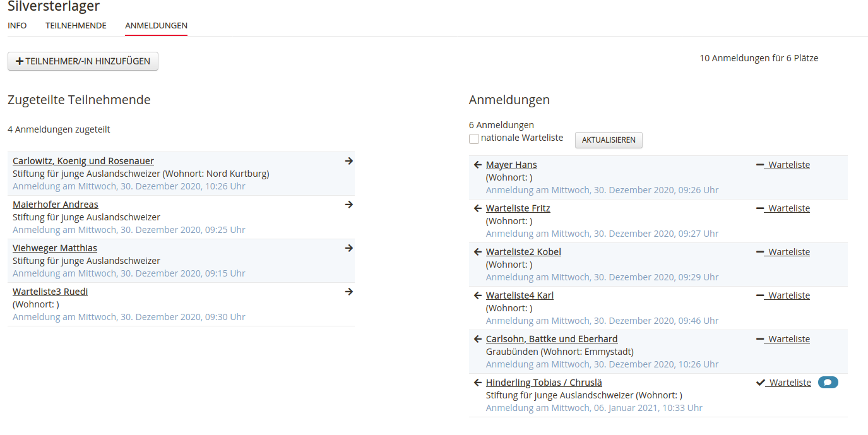Click 'Stiftung für junge Auslandschweizer (Wohnort: Nord Kurtburg)'
The height and width of the screenshot is (435, 868).
click(x=141, y=174)
